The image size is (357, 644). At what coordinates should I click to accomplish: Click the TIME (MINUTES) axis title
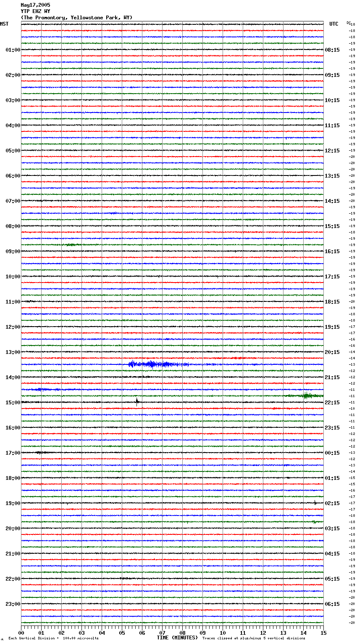pyautogui.click(x=177, y=638)
